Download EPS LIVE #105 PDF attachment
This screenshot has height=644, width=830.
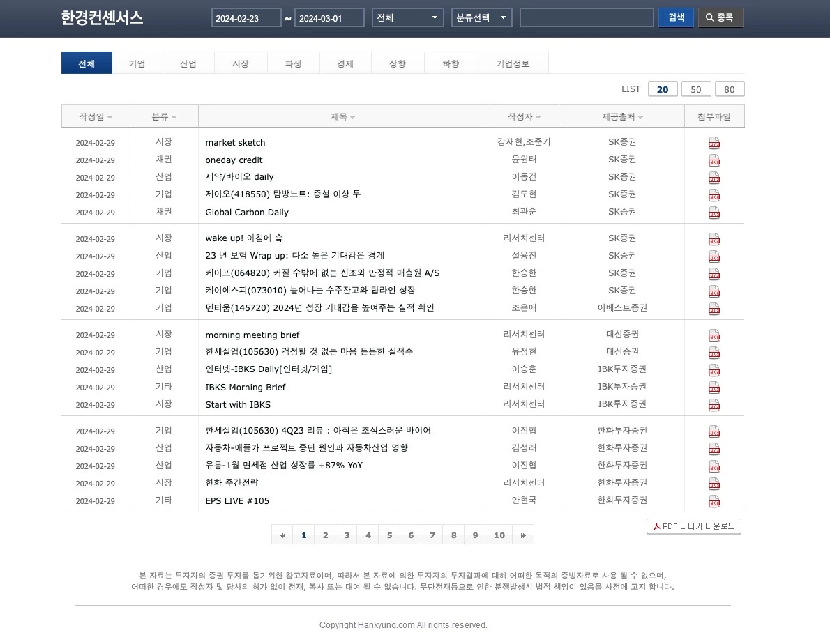tap(714, 500)
